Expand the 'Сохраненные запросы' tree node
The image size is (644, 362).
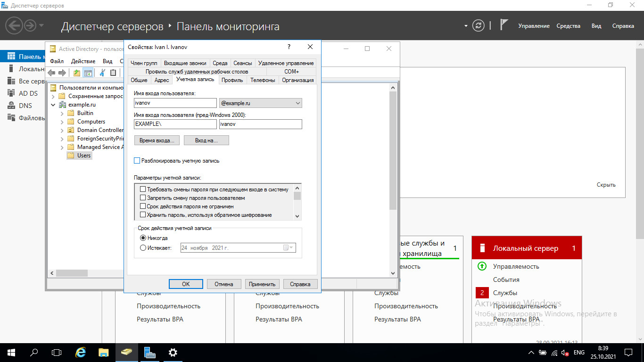53,96
